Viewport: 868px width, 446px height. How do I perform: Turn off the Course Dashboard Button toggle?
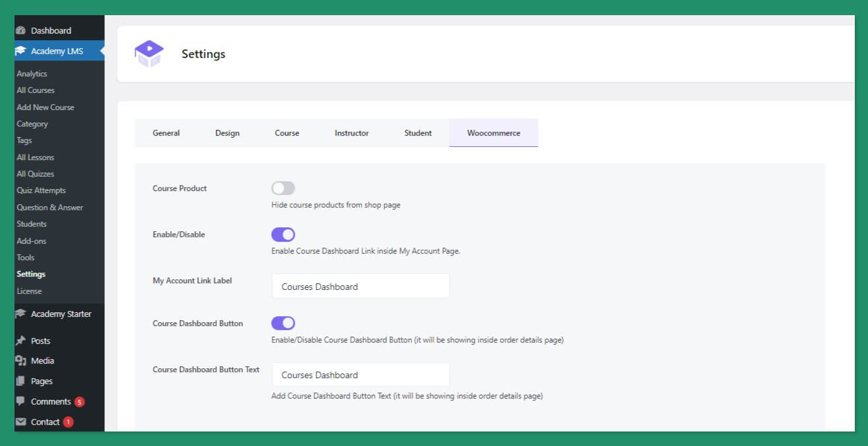coord(283,323)
